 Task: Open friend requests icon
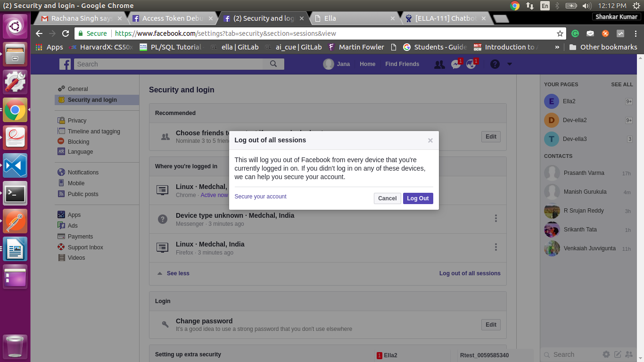(439, 65)
